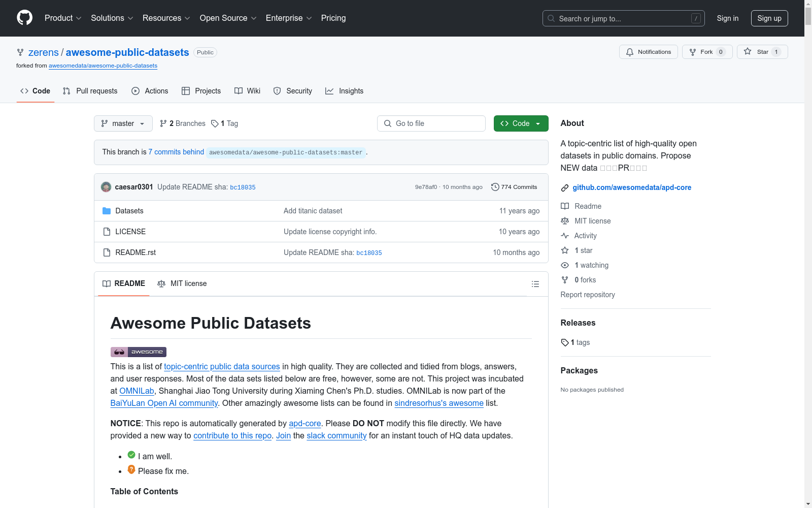Click the Activity pulse icon

pos(565,236)
